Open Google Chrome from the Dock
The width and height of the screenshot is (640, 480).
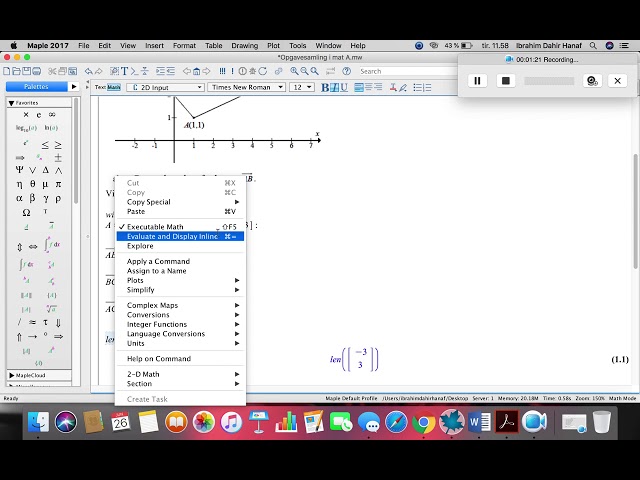(x=422, y=422)
